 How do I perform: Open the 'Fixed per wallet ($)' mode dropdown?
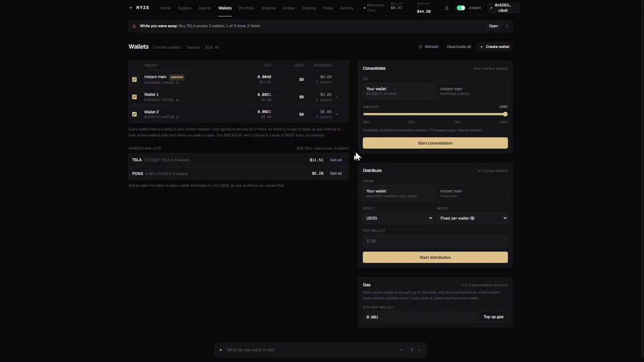click(472, 218)
